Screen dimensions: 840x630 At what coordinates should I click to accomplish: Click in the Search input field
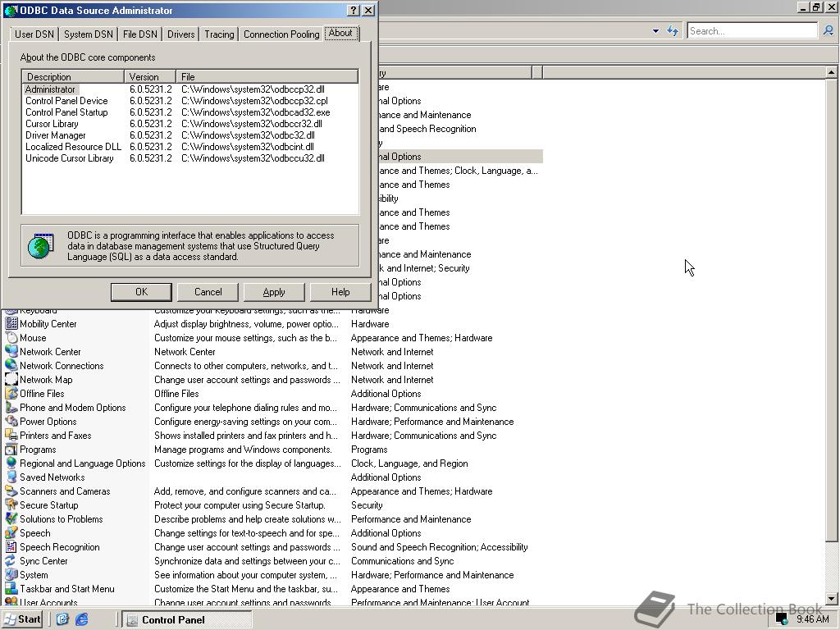pos(752,31)
